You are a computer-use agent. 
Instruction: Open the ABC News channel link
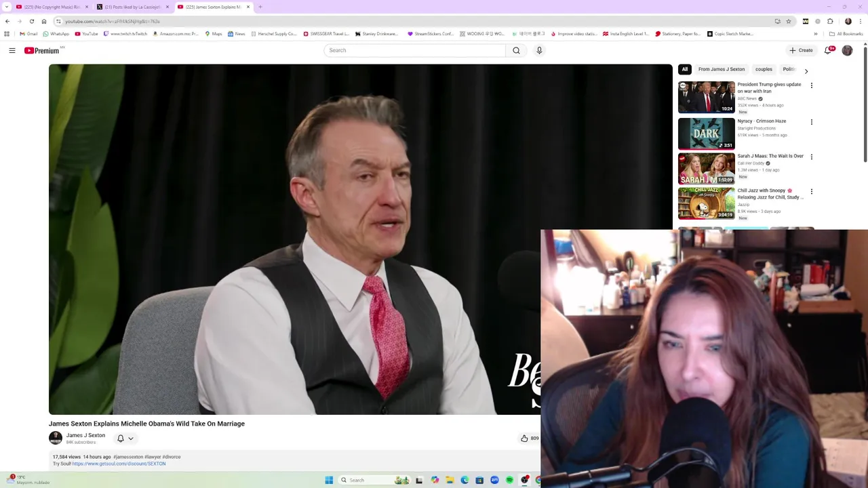tap(747, 98)
